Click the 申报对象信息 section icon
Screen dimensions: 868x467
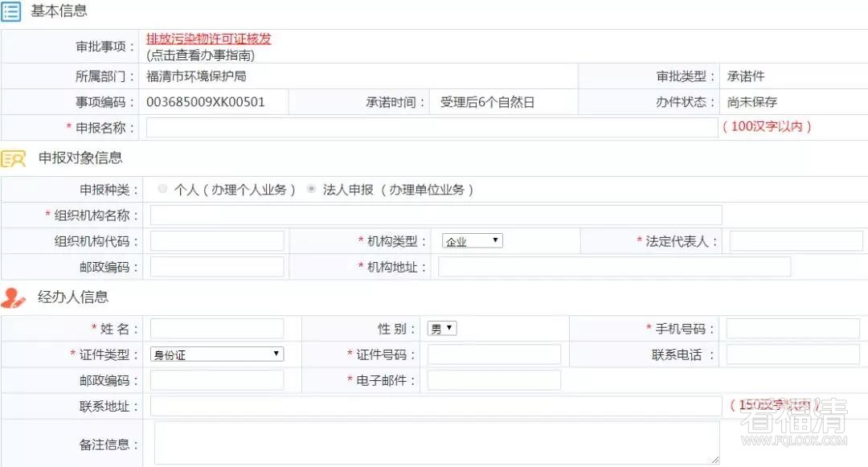(14, 158)
